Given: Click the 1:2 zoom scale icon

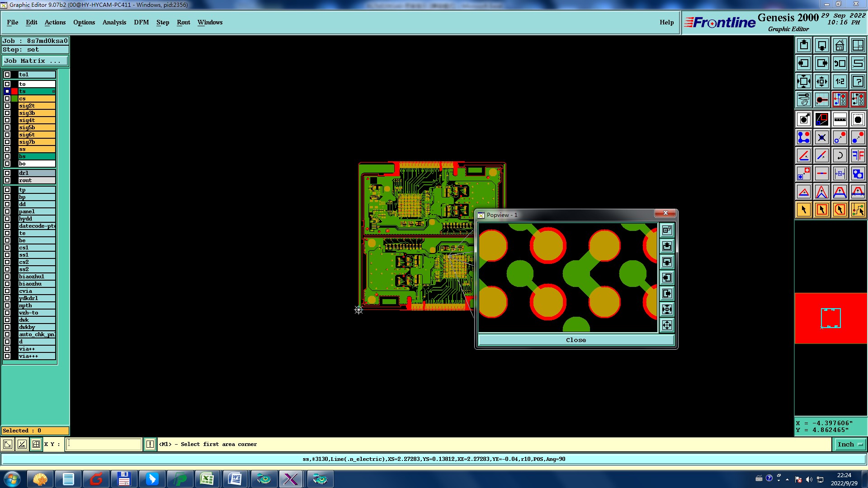Looking at the screenshot, I should [x=840, y=81].
